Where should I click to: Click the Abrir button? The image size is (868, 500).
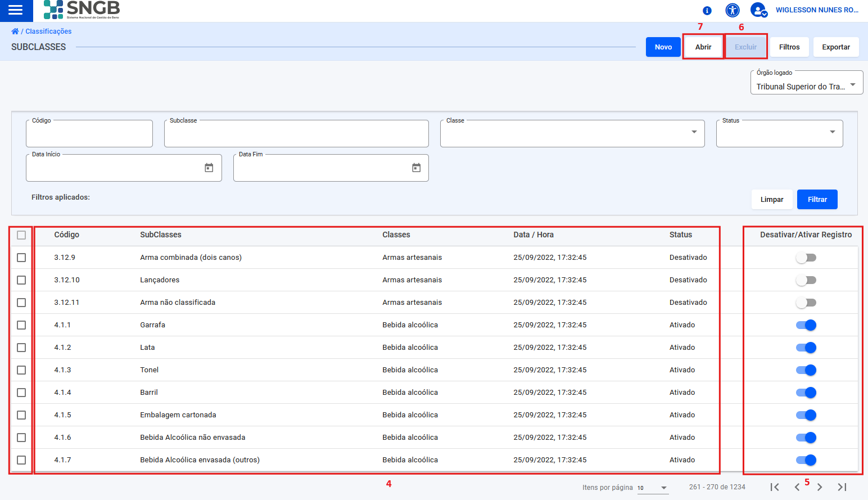point(703,47)
